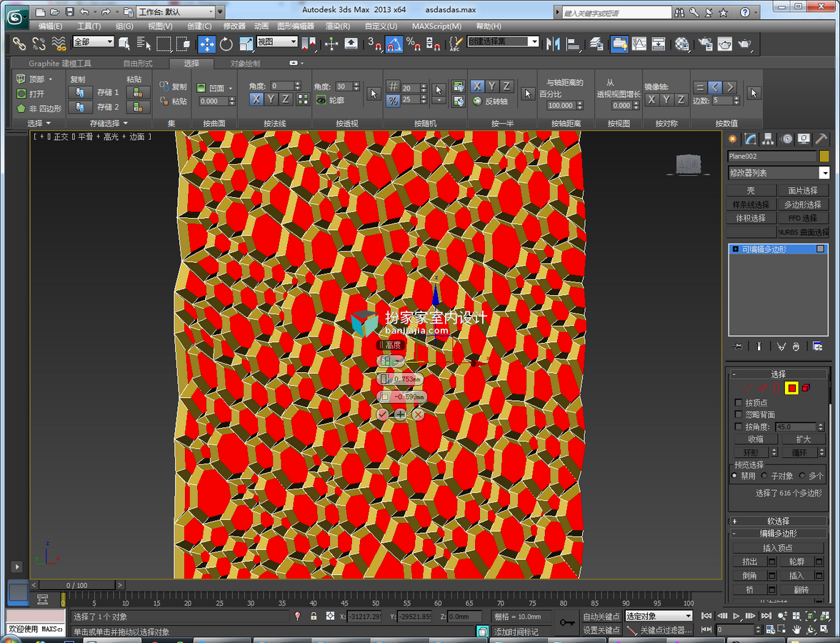Select the 子对象 preview radio button
Viewport: 840px width, 643px height.
[x=764, y=475]
